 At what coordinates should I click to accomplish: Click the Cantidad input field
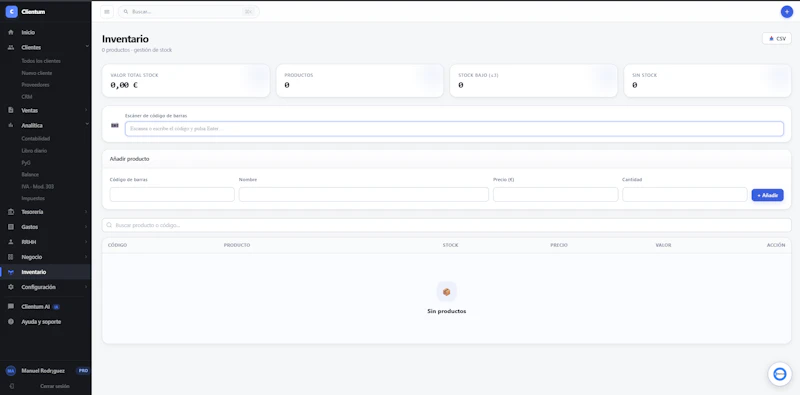tap(685, 194)
